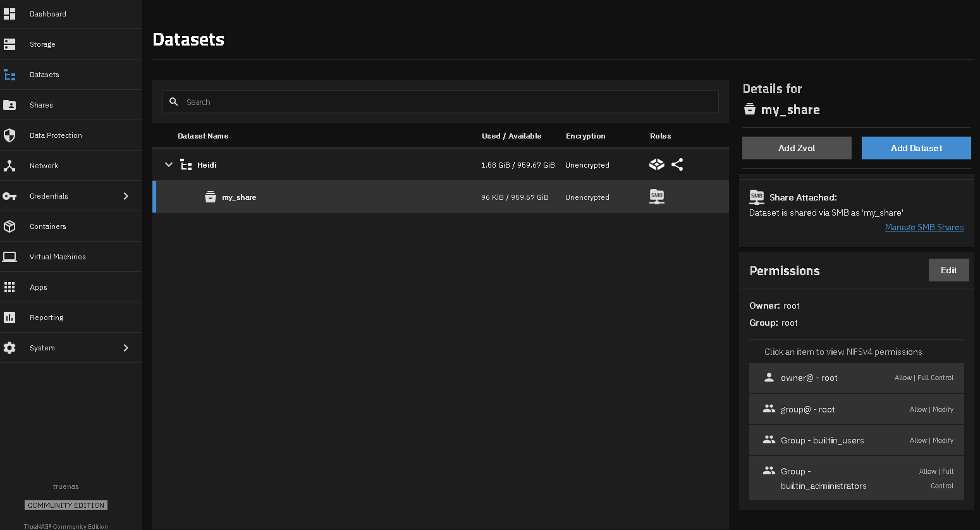Click the Add Zvol button
The image size is (980, 530).
tap(797, 148)
